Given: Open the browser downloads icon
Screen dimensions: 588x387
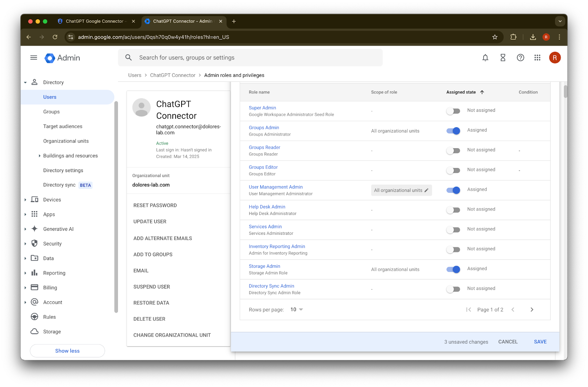Looking at the screenshot, I should (x=533, y=37).
